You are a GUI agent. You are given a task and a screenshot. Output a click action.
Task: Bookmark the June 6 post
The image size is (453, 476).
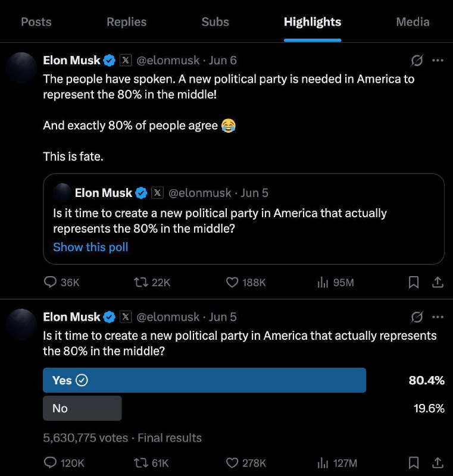(414, 283)
